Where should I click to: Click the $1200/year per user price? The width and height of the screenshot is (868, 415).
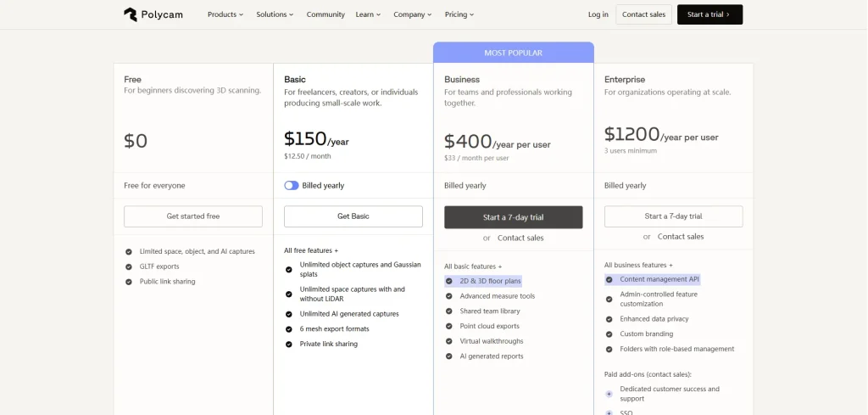point(661,135)
